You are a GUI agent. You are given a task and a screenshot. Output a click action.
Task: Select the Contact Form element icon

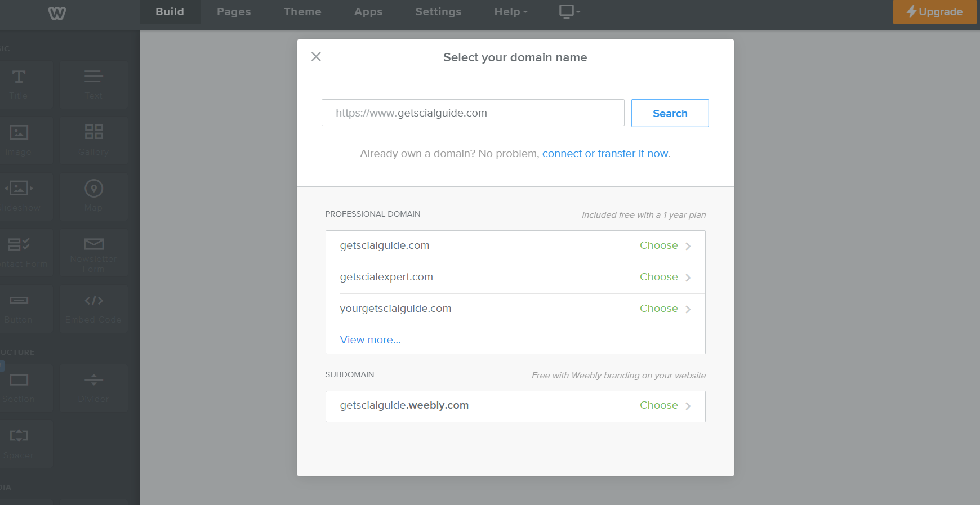coord(19,244)
